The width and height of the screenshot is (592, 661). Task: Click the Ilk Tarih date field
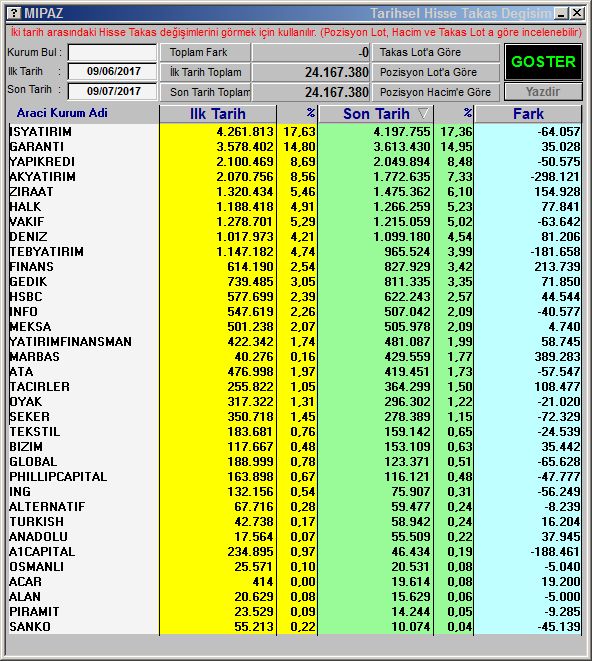112,71
